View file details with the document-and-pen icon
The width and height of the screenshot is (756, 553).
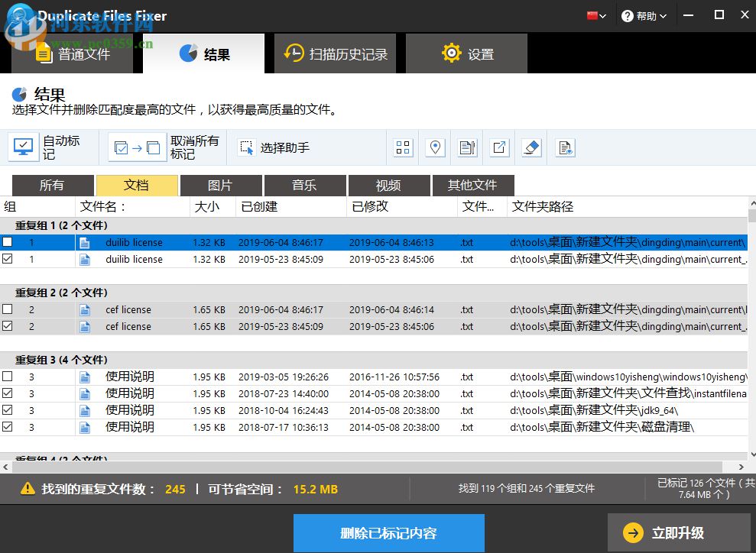[467, 147]
